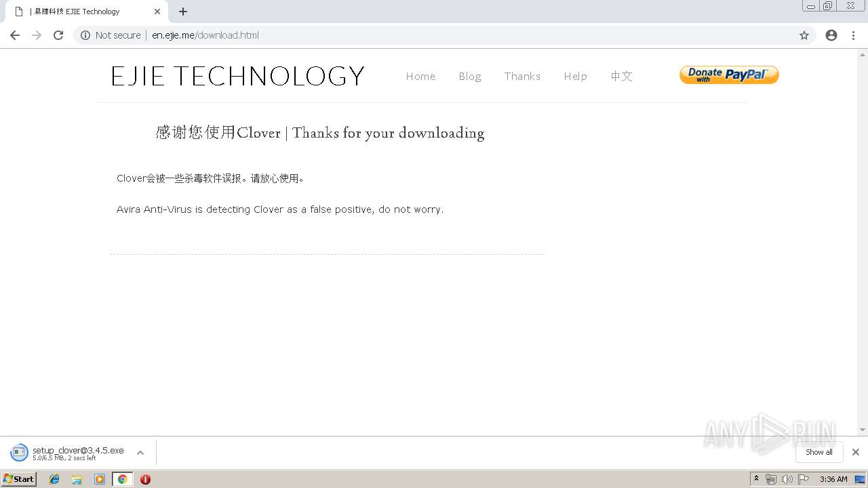Open the media player taskbar icon
Image resolution: width=868 pixels, height=488 pixels.
coord(100,479)
